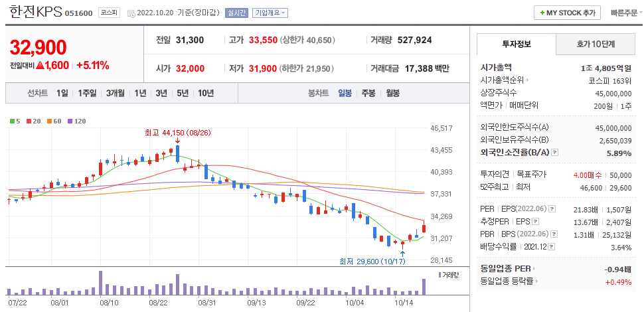Click the 저가 value 31,900
The width and height of the screenshot is (644, 312).
[263, 68]
